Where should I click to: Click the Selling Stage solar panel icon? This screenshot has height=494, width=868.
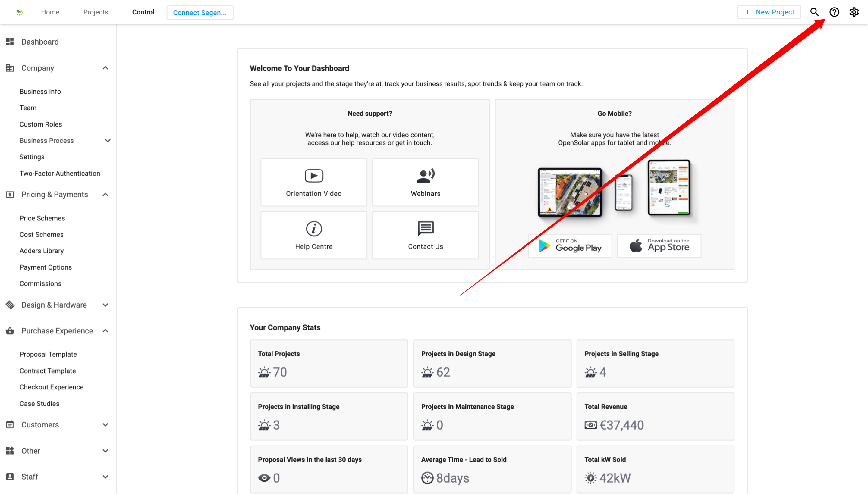click(x=590, y=372)
